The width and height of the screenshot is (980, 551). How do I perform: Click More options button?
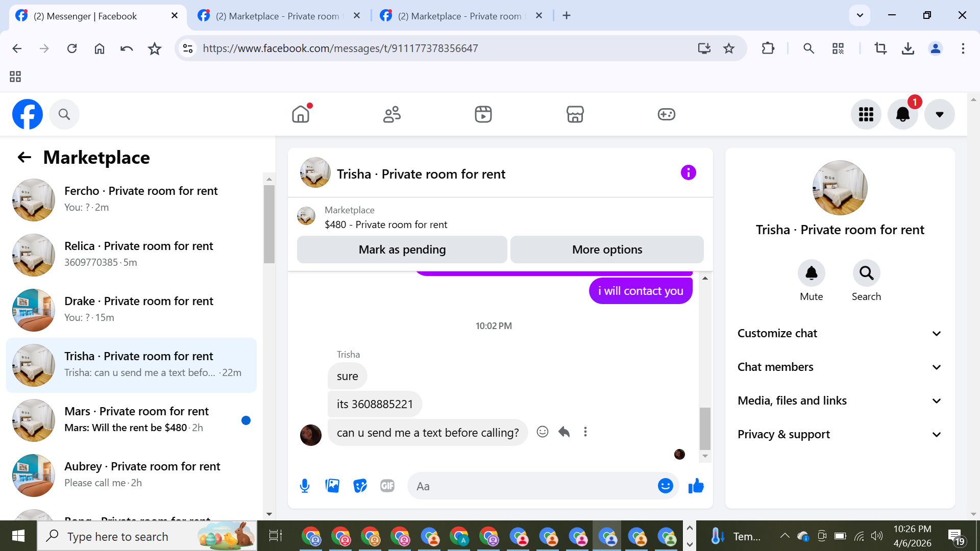tap(607, 249)
